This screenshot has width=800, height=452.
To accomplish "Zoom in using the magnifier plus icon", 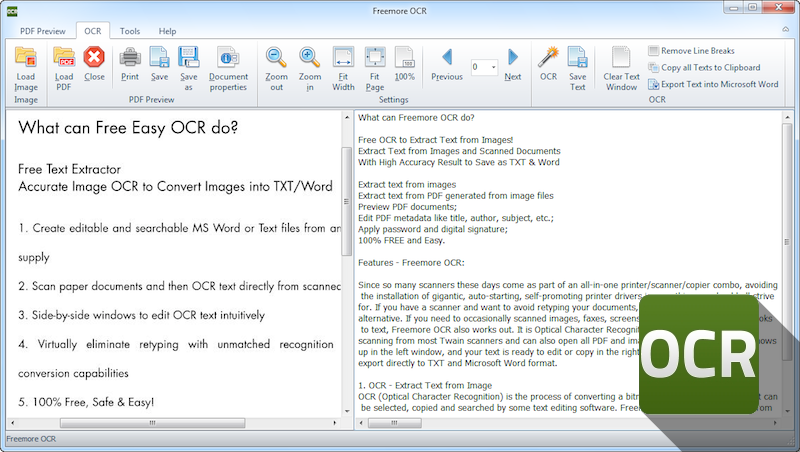I will point(310,57).
